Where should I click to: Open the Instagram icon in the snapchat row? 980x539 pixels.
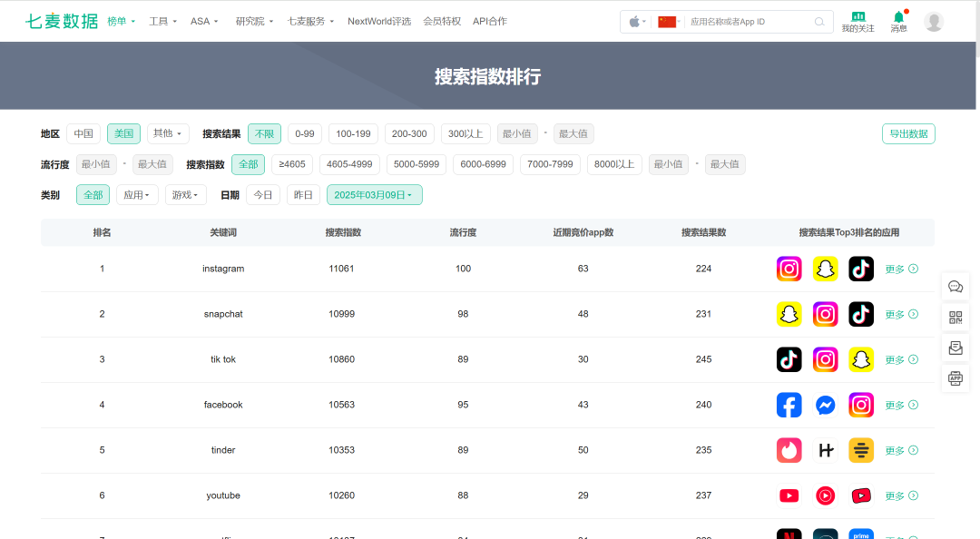point(825,314)
